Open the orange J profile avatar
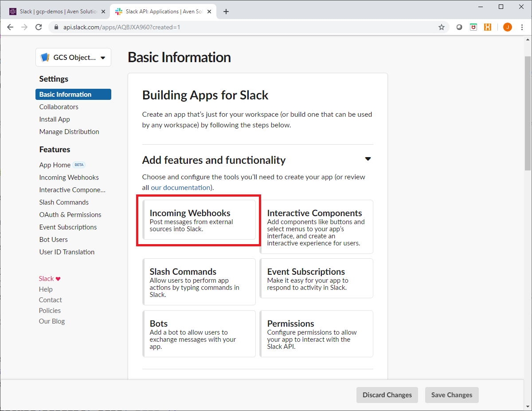This screenshot has height=411, width=532. pos(508,27)
